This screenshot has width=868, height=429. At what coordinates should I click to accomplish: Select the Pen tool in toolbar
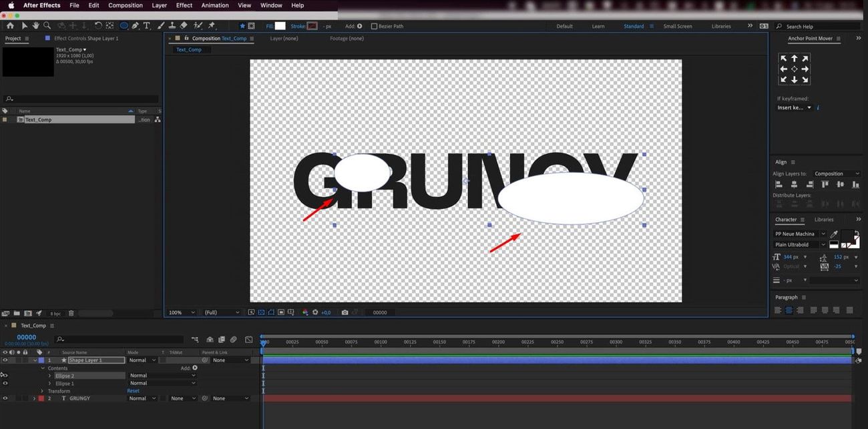click(135, 26)
